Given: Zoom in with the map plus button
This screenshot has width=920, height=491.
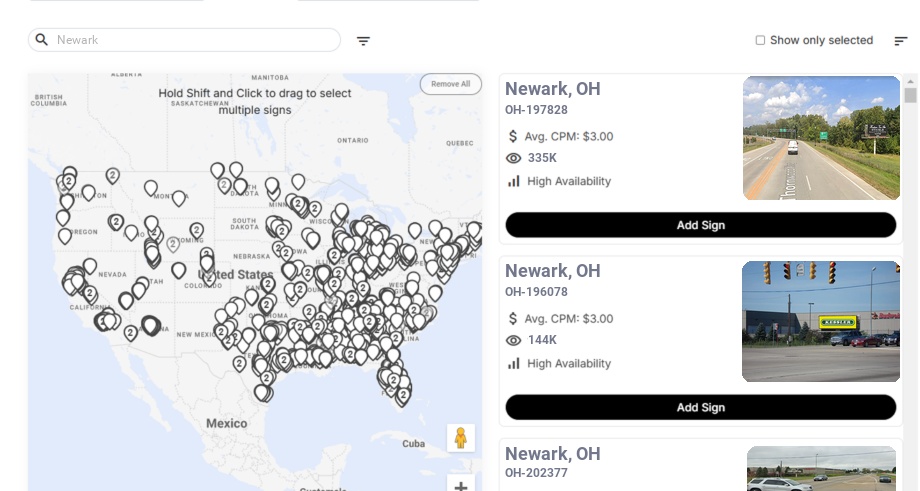Looking at the screenshot, I should [x=461, y=486].
